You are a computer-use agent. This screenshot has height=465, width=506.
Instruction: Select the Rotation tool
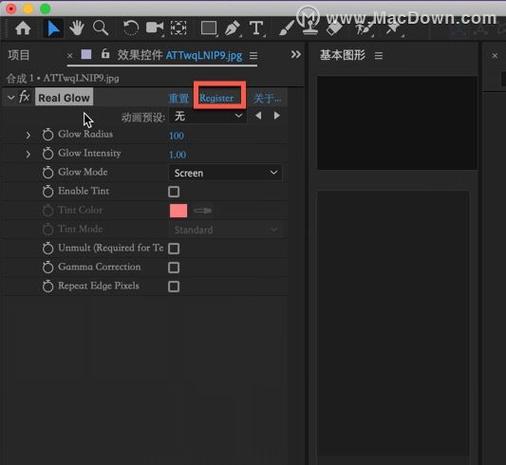[x=131, y=28]
